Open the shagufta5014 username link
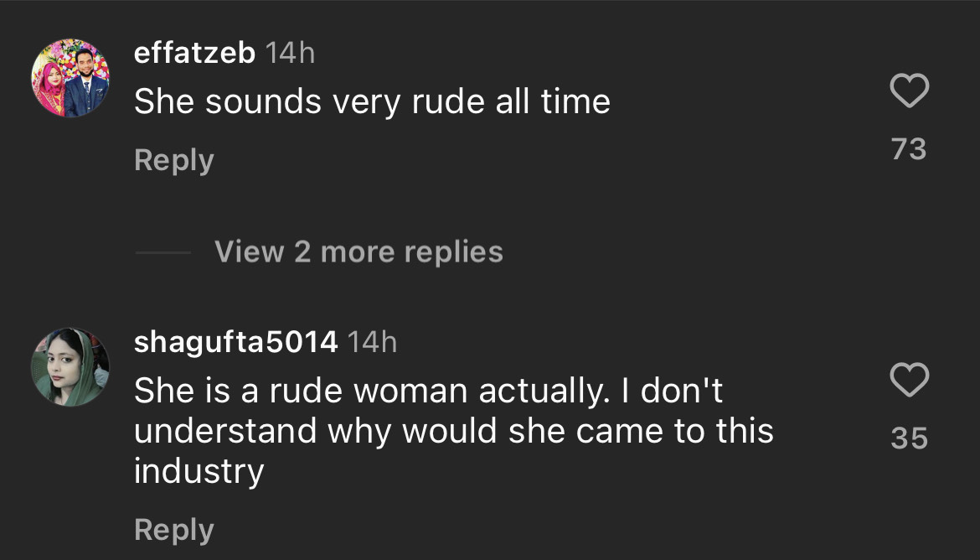The image size is (980, 560). click(235, 342)
